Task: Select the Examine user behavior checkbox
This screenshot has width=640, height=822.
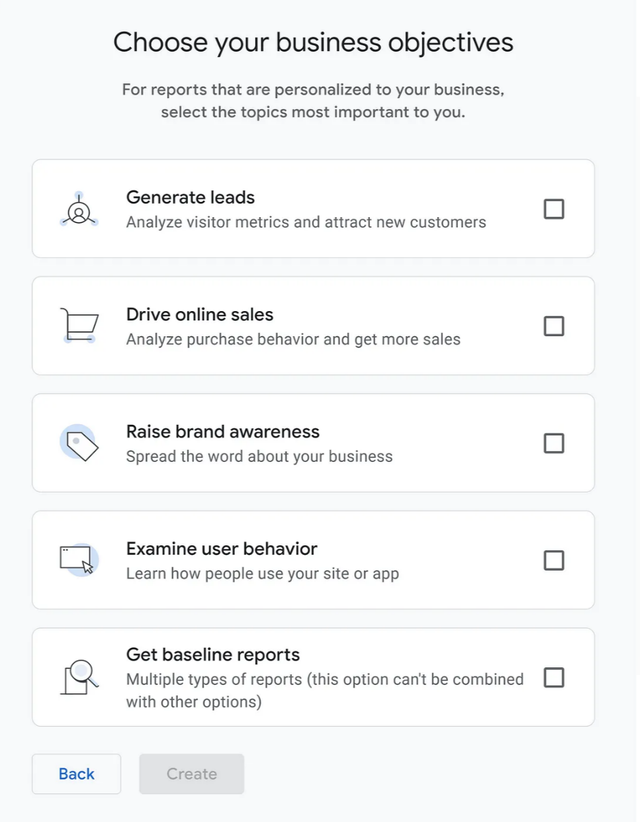Action: click(553, 560)
